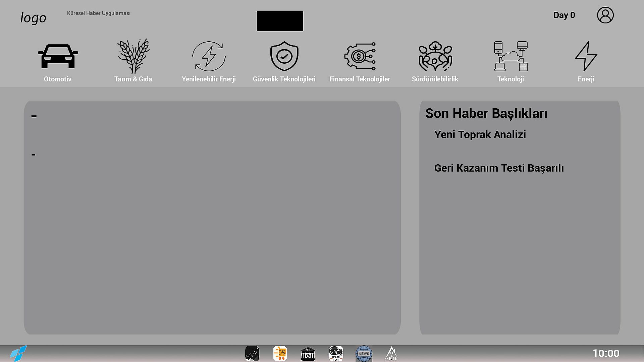Read the Yeni Toprak Analizi headline
This screenshot has height=362, width=644.
click(480, 134)
